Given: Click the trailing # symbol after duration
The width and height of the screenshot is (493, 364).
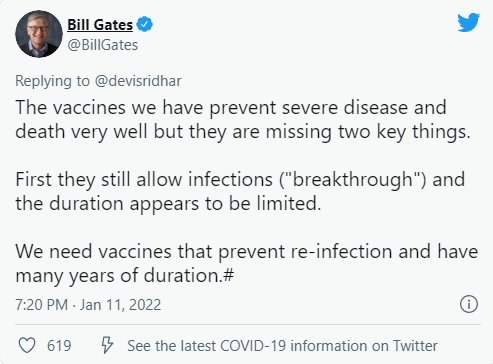Looking at the screenshot, I should (x=228, y=275).
